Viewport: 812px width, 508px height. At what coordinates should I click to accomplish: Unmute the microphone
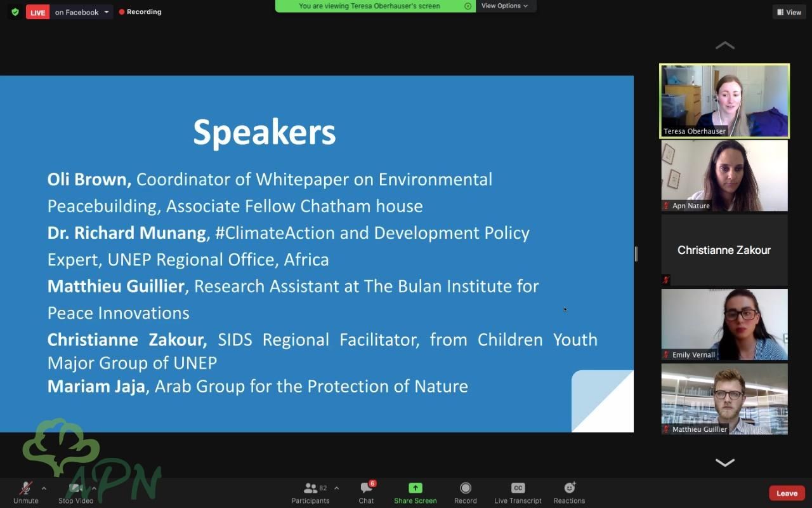tap(26, 492)
